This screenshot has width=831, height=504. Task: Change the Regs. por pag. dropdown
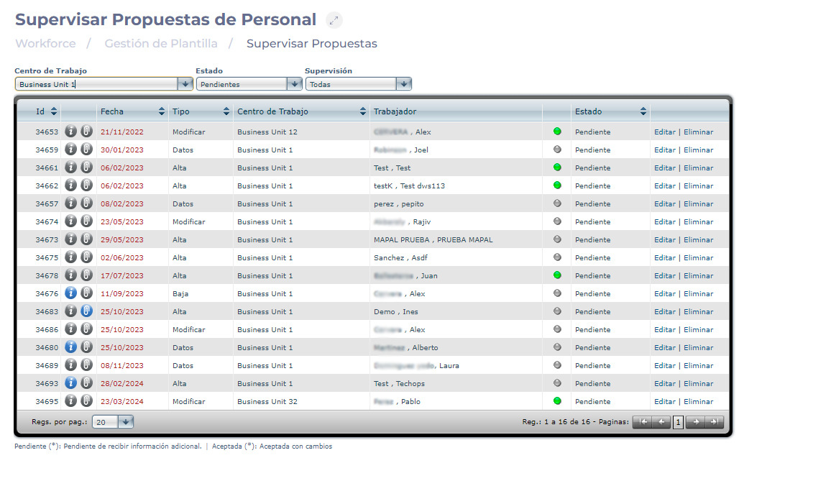click(125, 422)
